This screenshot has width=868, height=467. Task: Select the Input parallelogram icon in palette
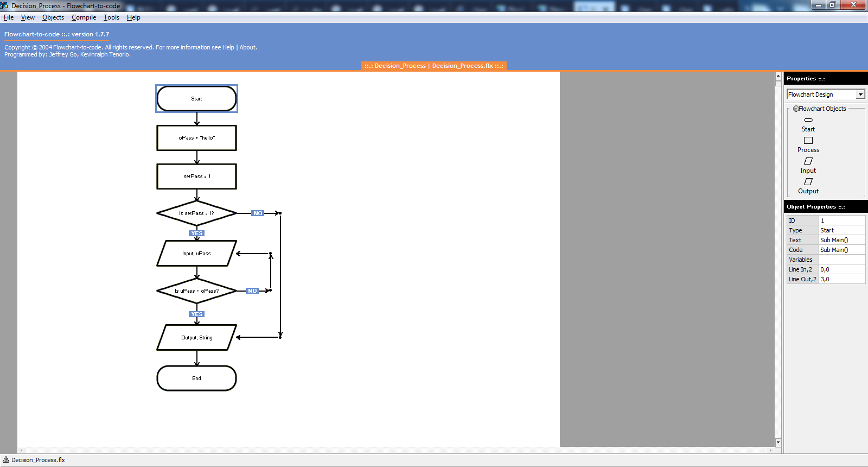pyautogui.click(x=808, y=161)
